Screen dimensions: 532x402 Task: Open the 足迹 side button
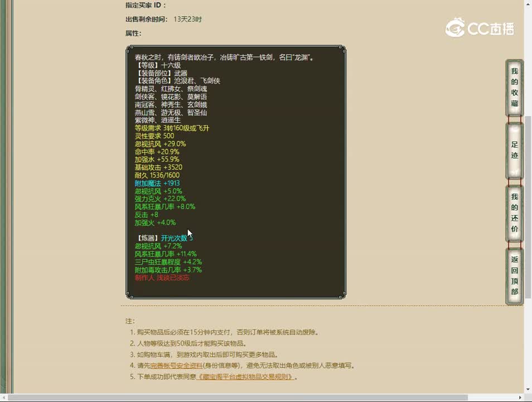[514, 150]
